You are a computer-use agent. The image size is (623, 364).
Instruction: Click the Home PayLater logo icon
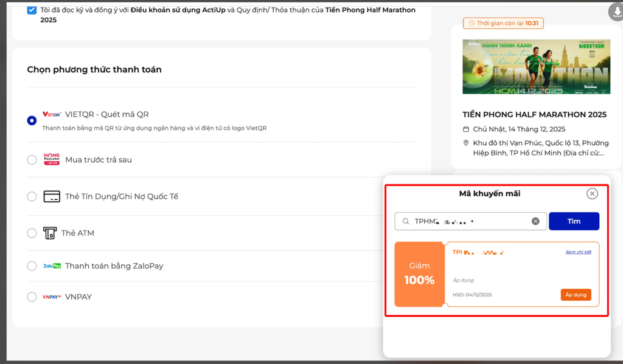(52, 159)
